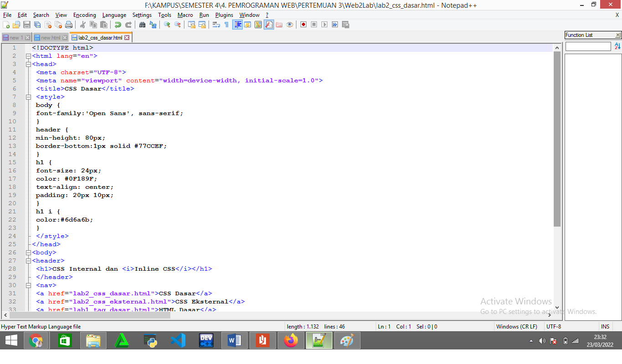Open the Plugins menu

pos(224,15)
